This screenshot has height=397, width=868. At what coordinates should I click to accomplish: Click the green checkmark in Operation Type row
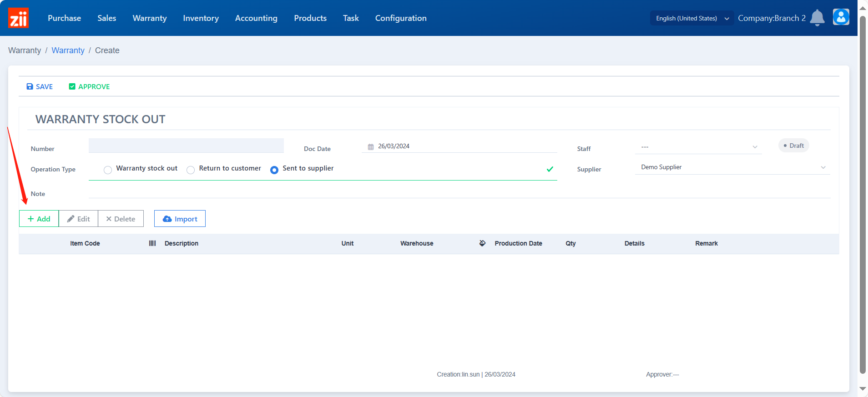coord(550,169)
